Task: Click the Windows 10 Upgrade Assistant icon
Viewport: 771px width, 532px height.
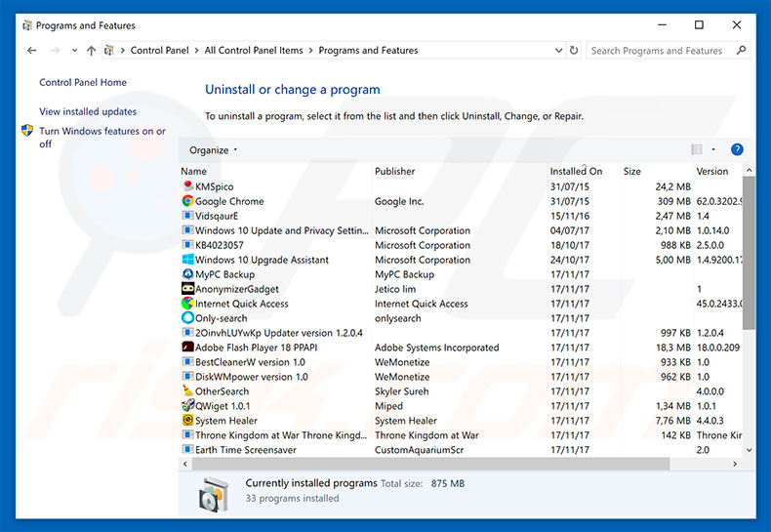Action: tap(187, 260)
